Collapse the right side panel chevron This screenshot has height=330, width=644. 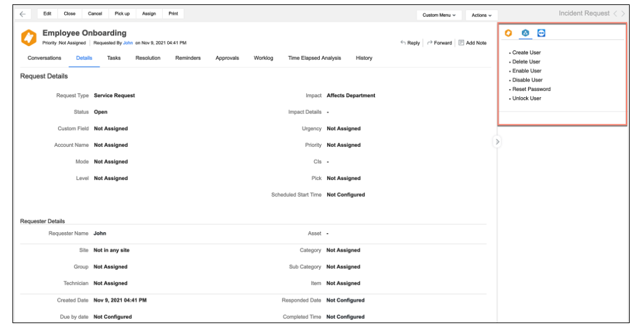(x=497, y=141)
